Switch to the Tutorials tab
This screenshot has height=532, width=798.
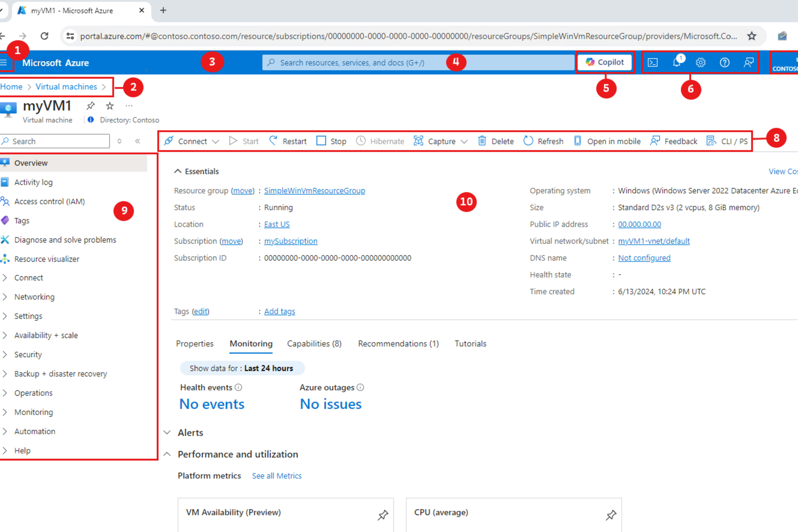point(470,344)
